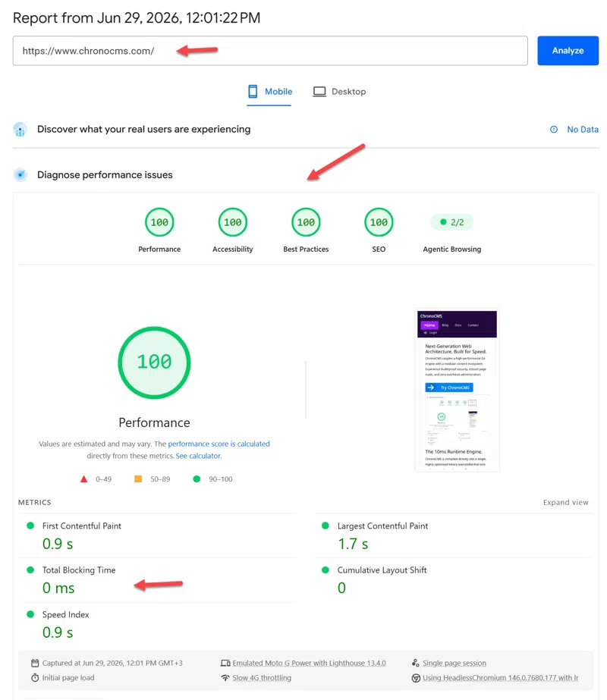Click the Speed Index label

tap(66, 615)
